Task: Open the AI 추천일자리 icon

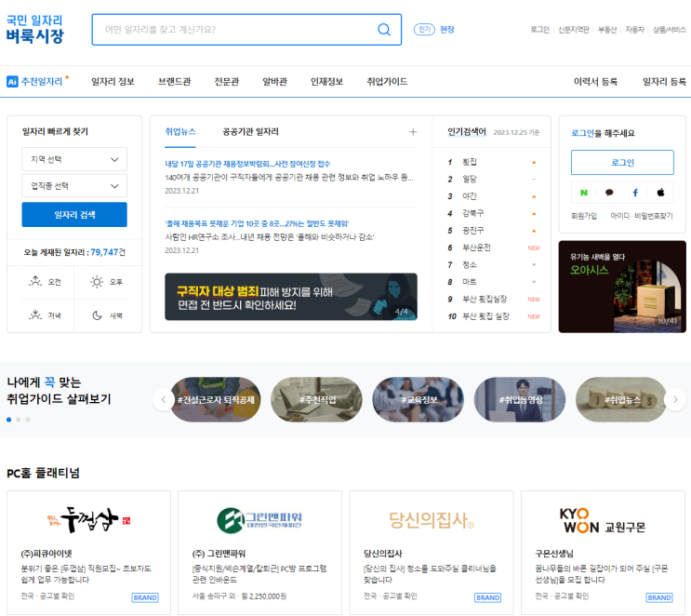Action: pyautogui.click(x=12, y=82)
